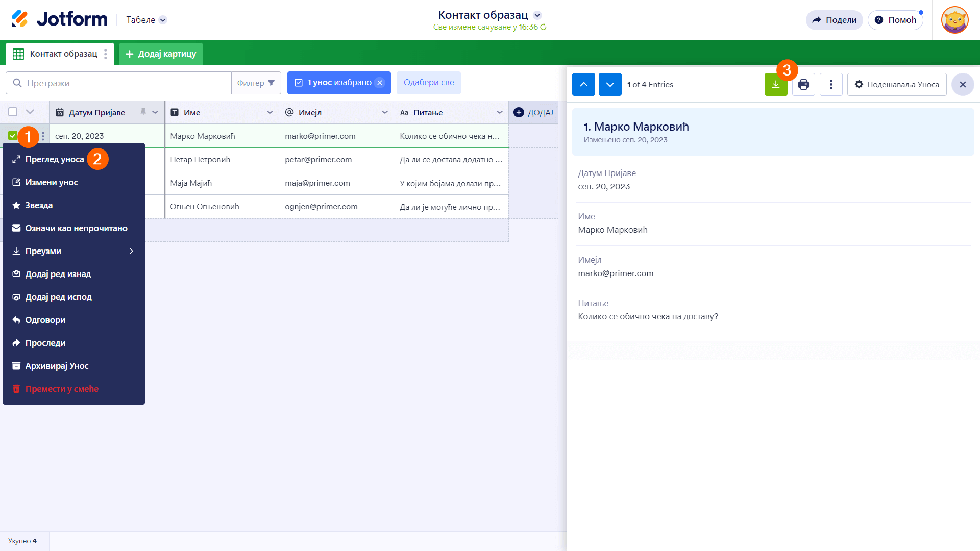Click the print entry icon
This screenshot has height=551, width=980.
(x=803, y=85)
